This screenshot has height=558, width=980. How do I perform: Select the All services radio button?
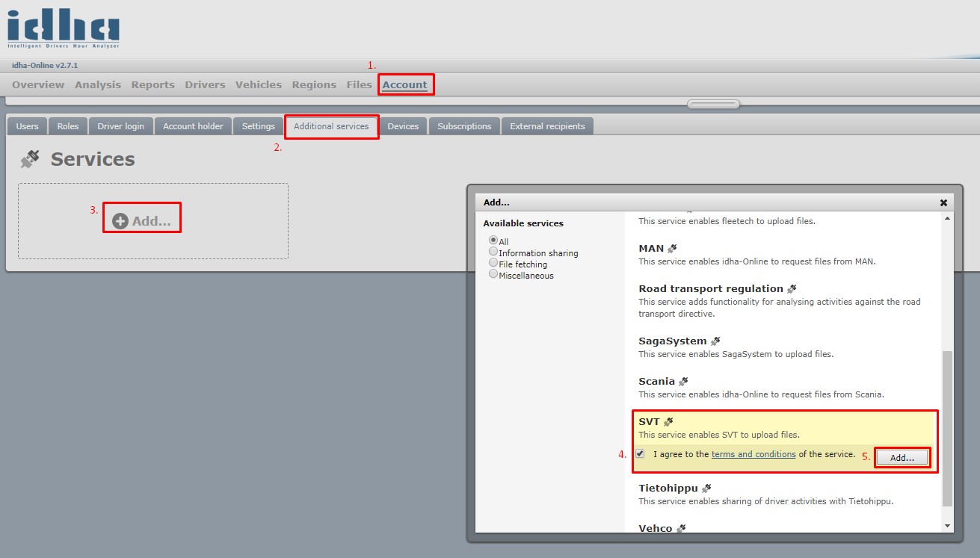click(x=493, y=241)
